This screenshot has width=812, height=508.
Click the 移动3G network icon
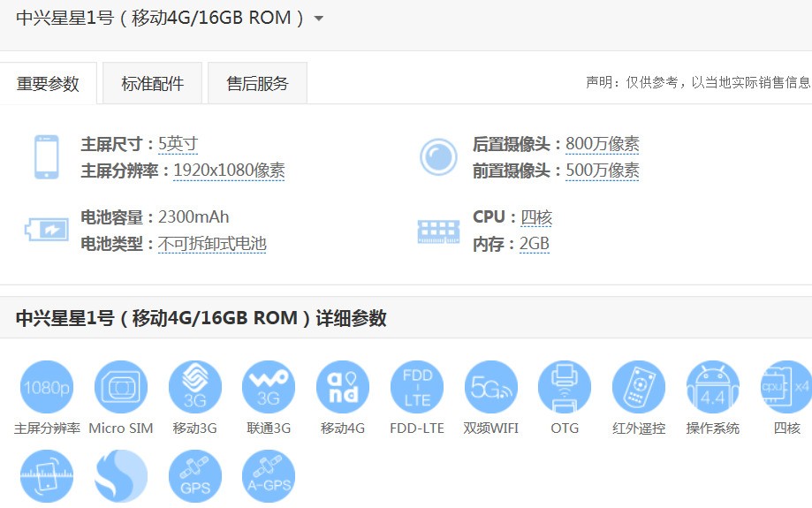(x=194, y=387)
